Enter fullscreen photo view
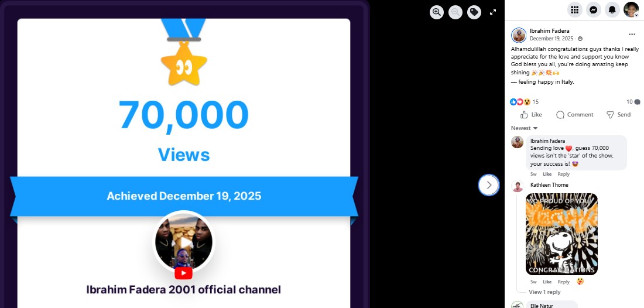The image size is (644, 308). 493,12
